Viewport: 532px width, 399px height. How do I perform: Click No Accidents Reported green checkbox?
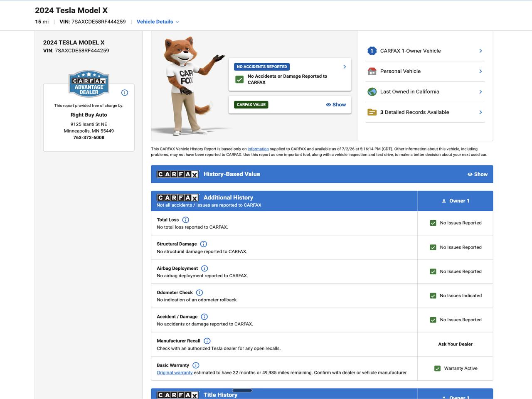point(239,79)
